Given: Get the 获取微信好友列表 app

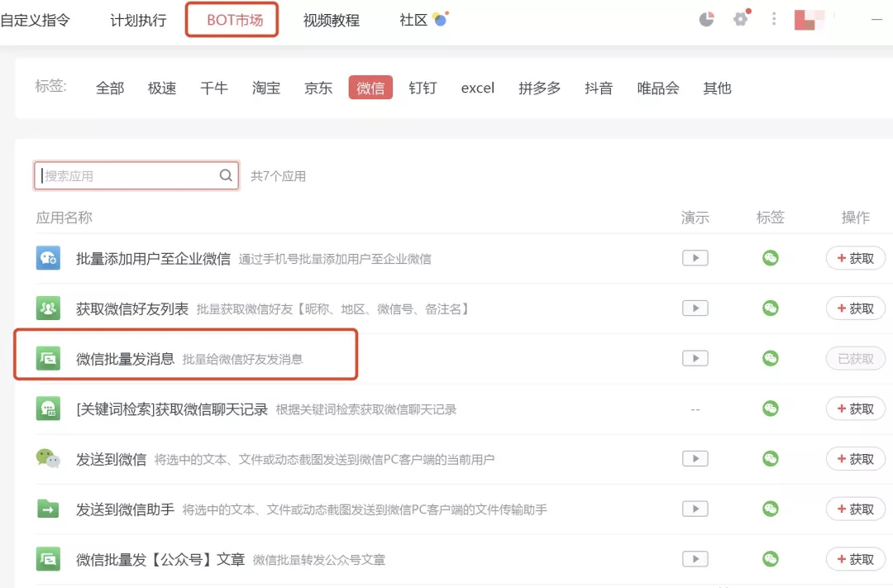Looking at the screenshot, I should tap(856, 308).
